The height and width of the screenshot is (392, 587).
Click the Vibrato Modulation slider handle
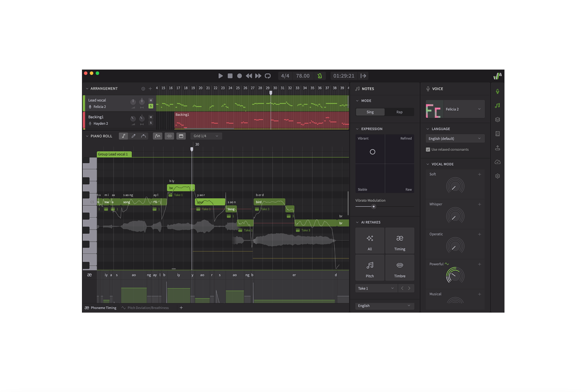[x=373, y=207]
